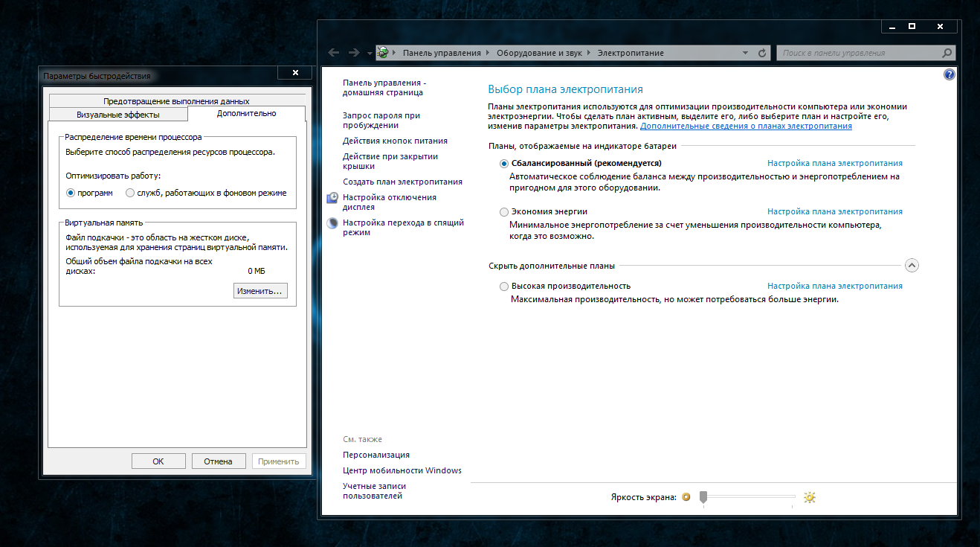Open Действие при закрытии крышки link
The width and height of the screenshot is (980, 547).
click(x=390, y=161)
